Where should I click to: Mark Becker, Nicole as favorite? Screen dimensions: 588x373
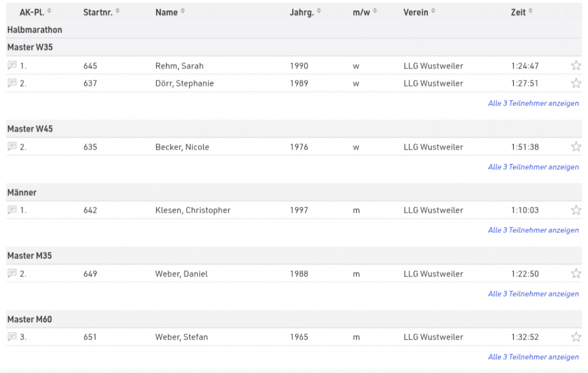(x=576, y=147)
